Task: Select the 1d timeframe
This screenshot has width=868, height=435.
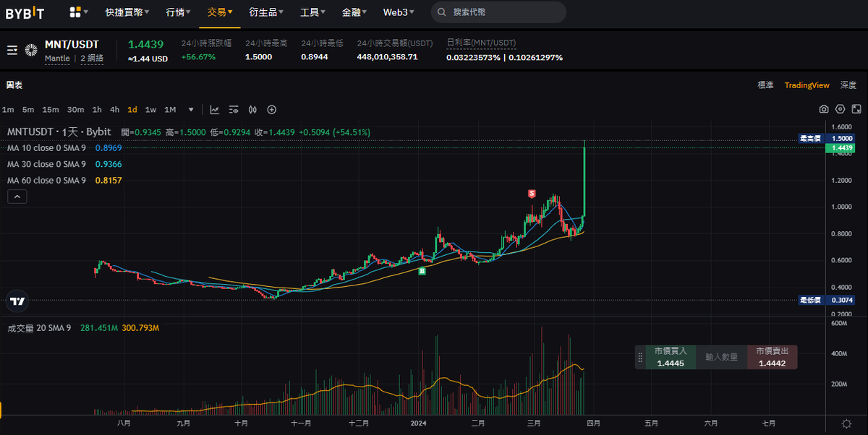Action: coord(132,110)
